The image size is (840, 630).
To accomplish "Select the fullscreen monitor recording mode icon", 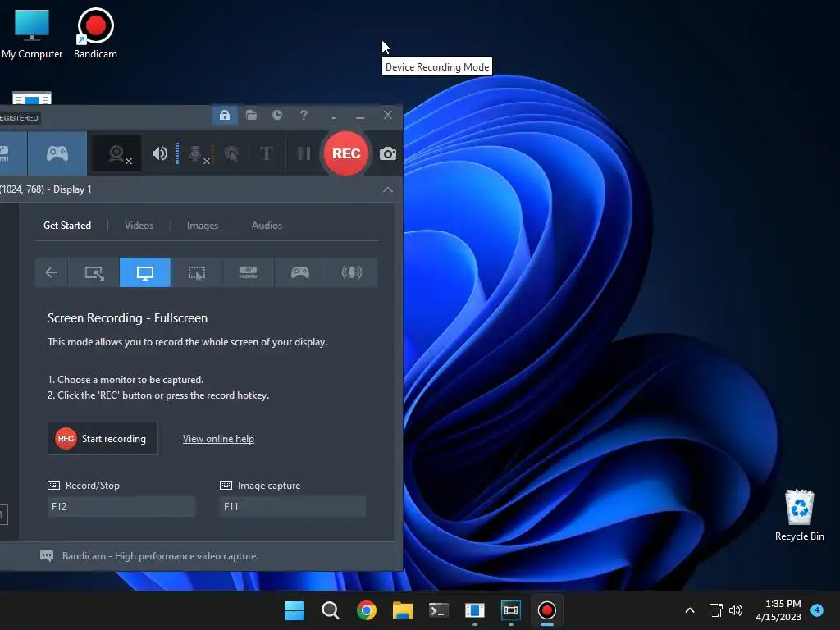I will coord(145,272).
